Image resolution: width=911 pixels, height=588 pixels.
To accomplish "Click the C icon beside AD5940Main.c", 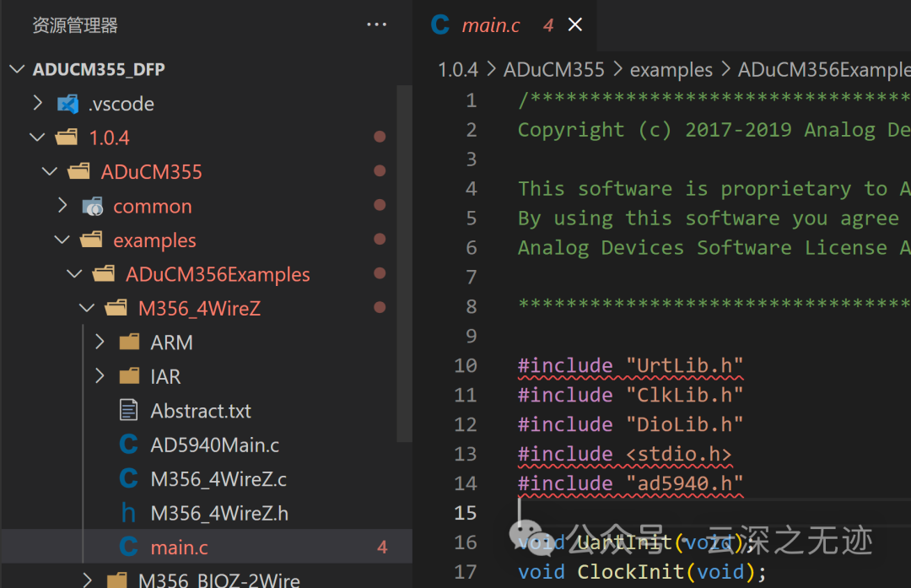I will (128, 445).
